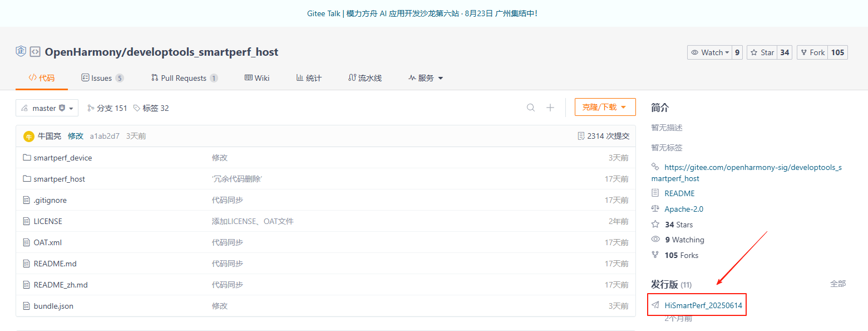868x331 pixels.
Task: Open the LICENSE file name
Action: (48, 221)
